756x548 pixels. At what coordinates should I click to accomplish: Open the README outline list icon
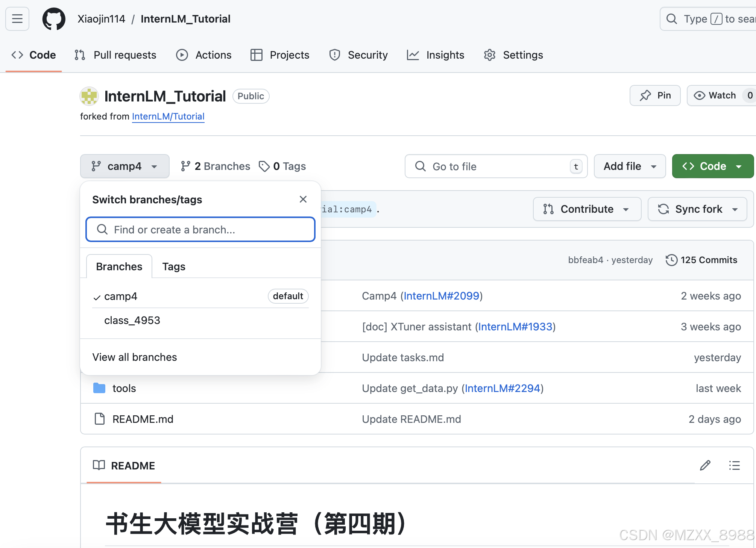point(734,466)
